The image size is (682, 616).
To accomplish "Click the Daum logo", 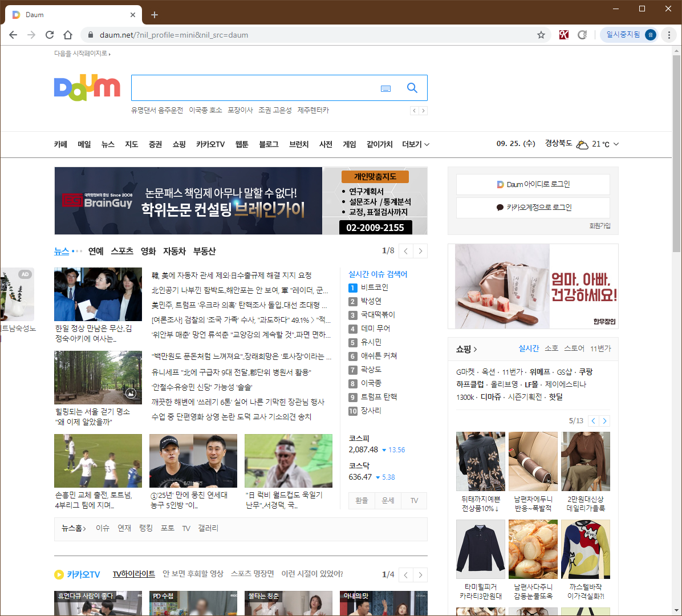I will click(87, 87).
